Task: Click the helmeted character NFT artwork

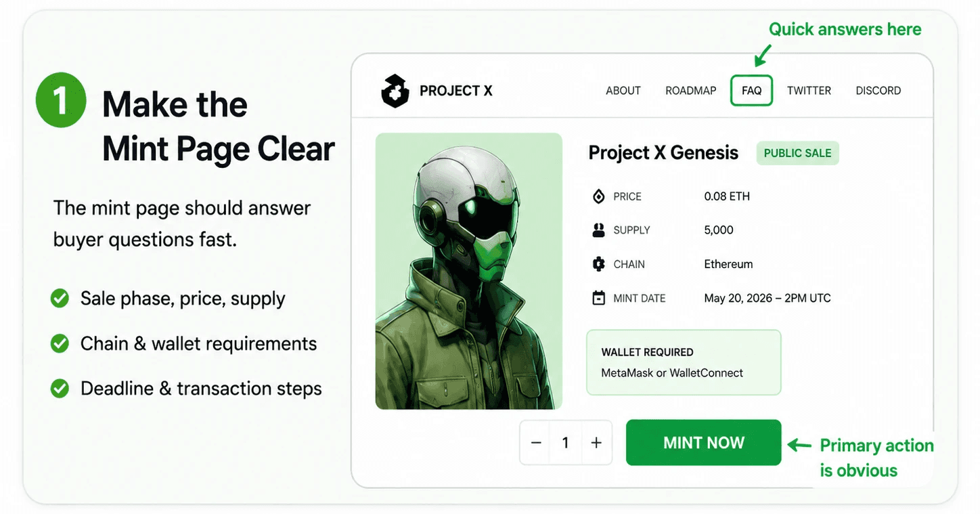Action: click(x=469, y=271)
